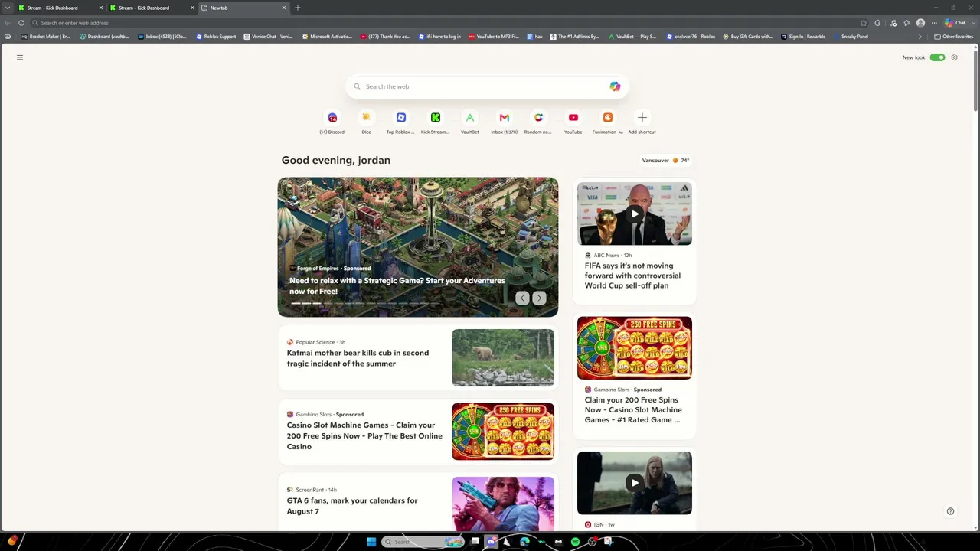980x551 pixels.
Task: Show more bookmarks with the overflow chevron
Action: point(920,37)
